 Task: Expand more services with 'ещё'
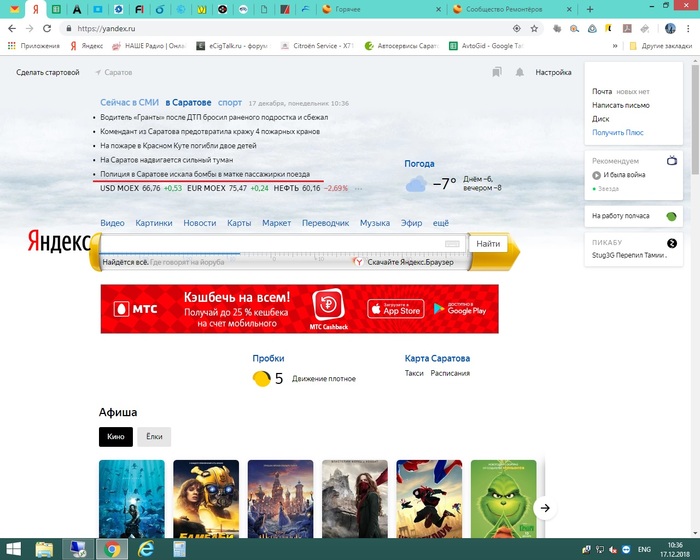pos(441,223)
